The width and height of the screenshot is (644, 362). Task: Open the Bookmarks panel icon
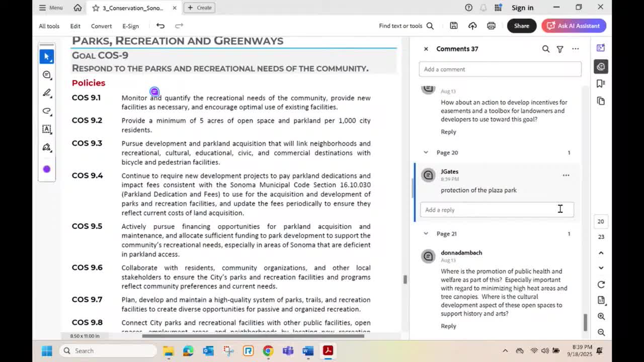pyautogui.click(x=601, y=83)
